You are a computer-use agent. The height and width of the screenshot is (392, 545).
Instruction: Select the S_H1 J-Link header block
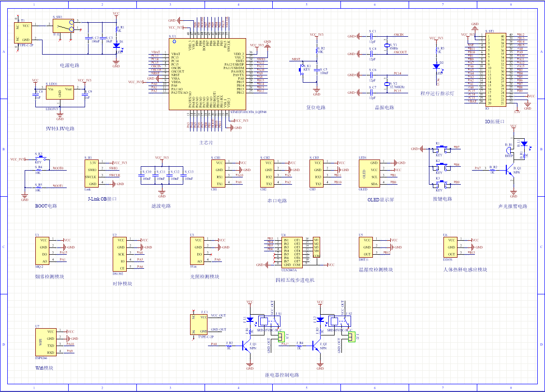91,174
